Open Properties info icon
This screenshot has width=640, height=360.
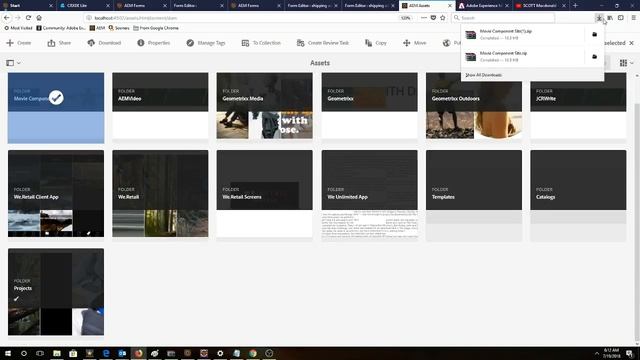pyautogui.click(x=141, y=43)
